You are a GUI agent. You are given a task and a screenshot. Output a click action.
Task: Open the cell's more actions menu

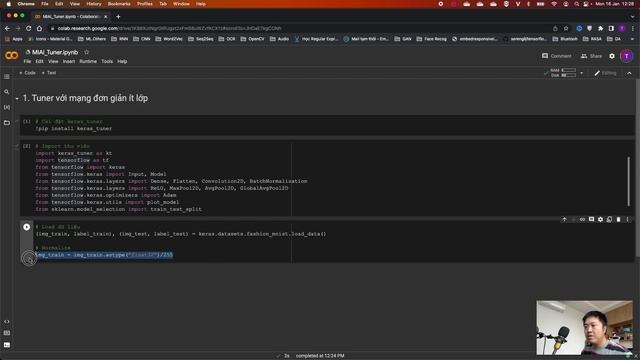[628, 220]
